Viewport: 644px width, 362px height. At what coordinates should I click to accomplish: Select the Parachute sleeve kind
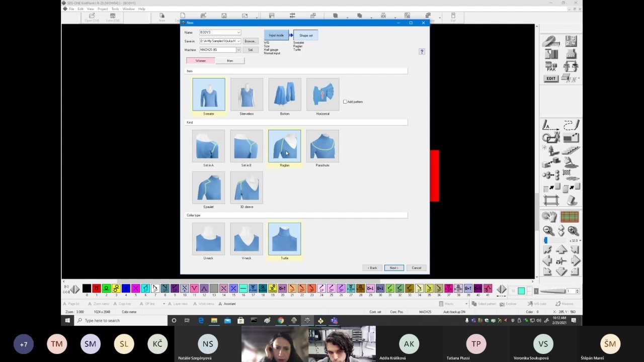[323, 146]
